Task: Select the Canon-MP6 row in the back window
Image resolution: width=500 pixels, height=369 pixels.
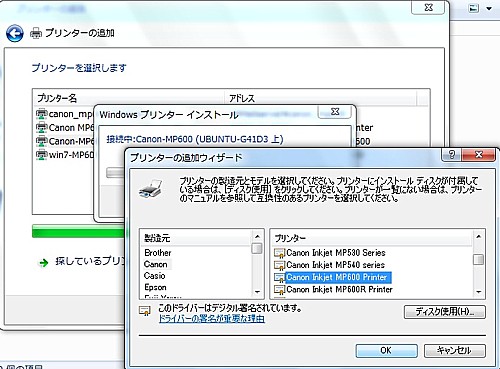Action: point(65,141)
